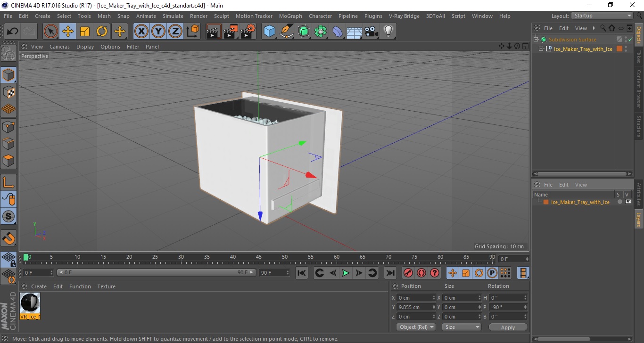Viewport: 644px width, 343px height.
Task: Open the File menu
Action: [8, 16]
